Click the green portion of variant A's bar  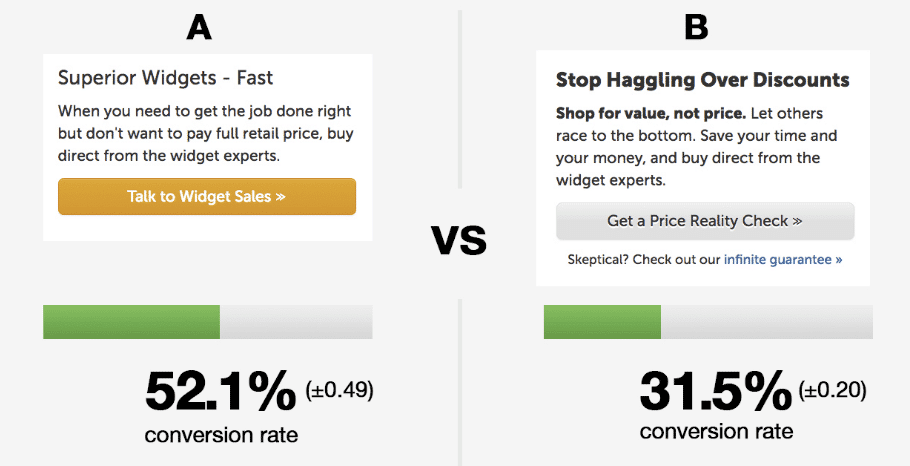[131, 322]
